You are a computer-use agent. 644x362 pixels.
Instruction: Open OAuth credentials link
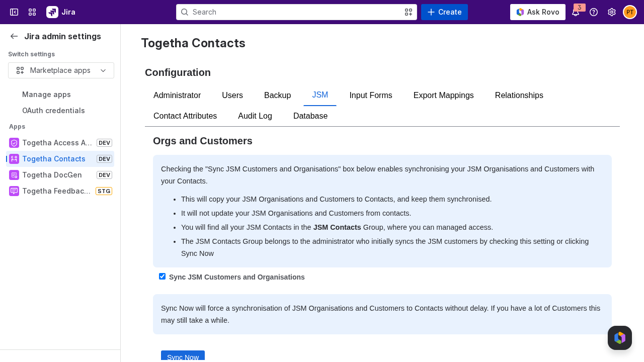point(53,111)
